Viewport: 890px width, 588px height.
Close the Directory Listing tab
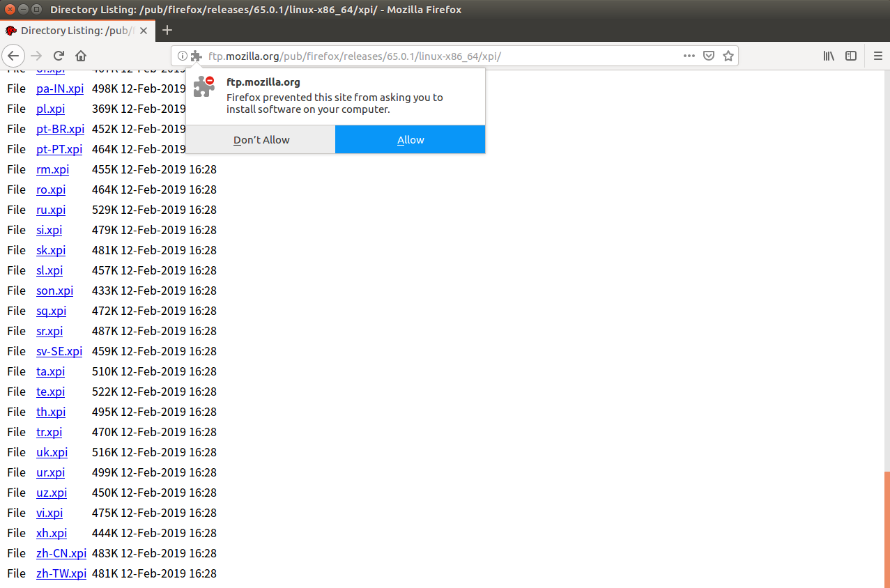click(144, 31)
